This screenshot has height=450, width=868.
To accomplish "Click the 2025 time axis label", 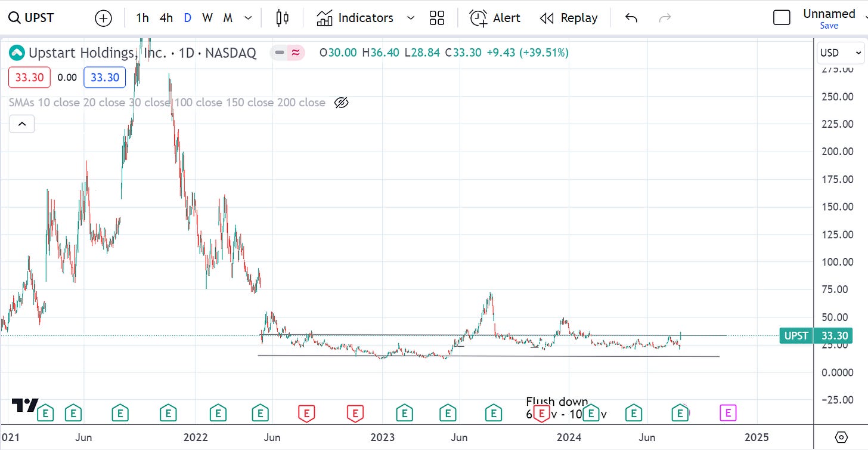I will coord(756,437).
